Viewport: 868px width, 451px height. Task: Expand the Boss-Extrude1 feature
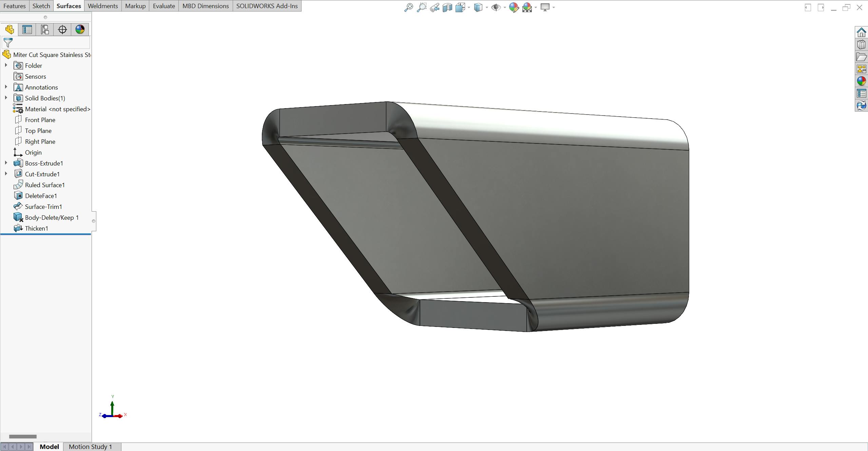point(5,163)
